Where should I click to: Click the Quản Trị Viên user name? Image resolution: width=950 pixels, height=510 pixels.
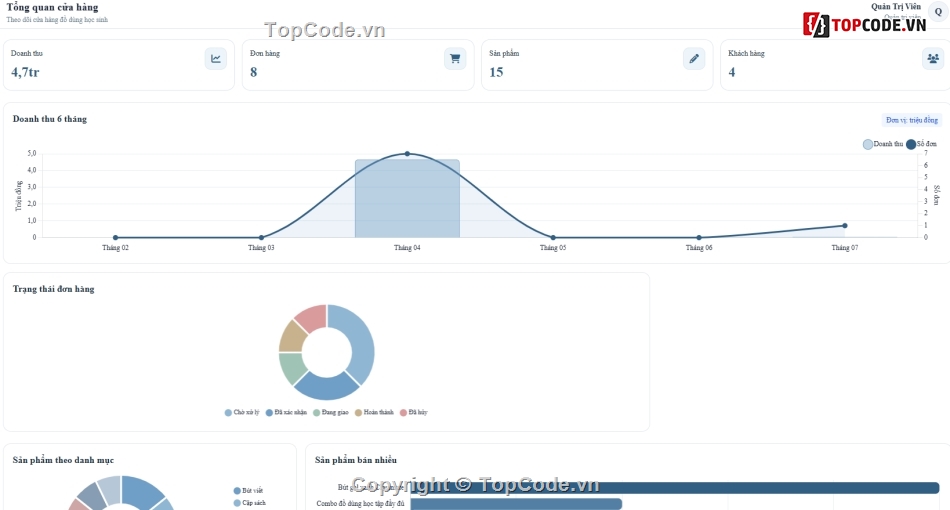[x=895, y=7]
